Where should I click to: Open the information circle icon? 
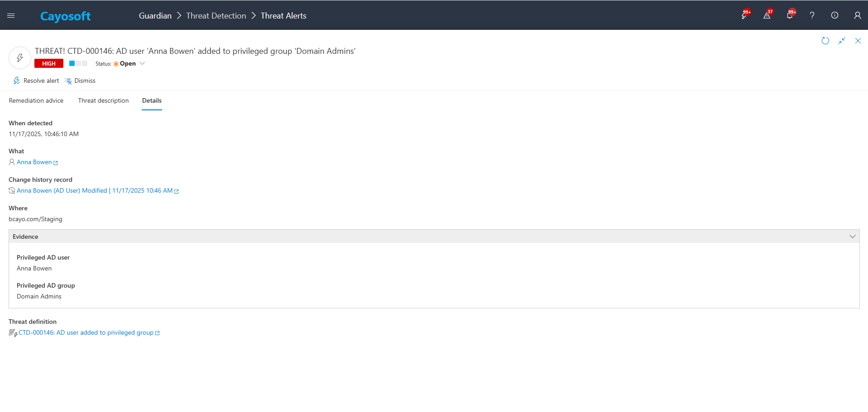pos(834,15)
